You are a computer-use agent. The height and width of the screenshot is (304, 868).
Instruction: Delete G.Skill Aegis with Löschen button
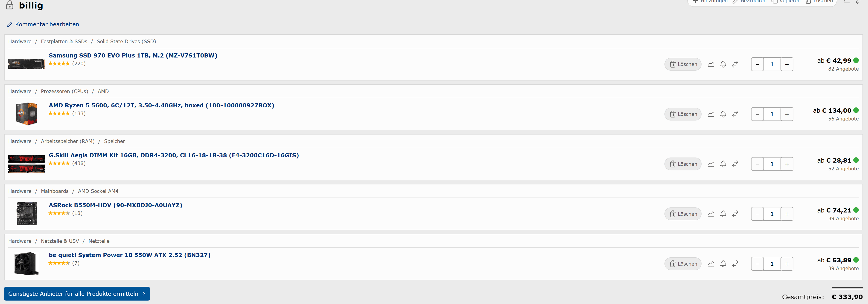pyautogui.click(x=683, y=164)
